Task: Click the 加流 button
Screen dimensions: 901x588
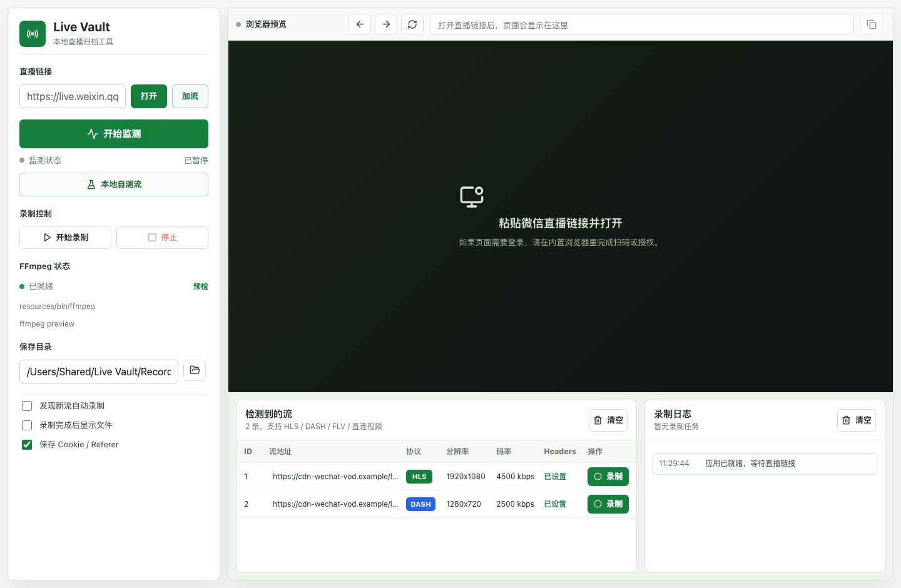Action: pyautogui.click(x=190, y=96)
